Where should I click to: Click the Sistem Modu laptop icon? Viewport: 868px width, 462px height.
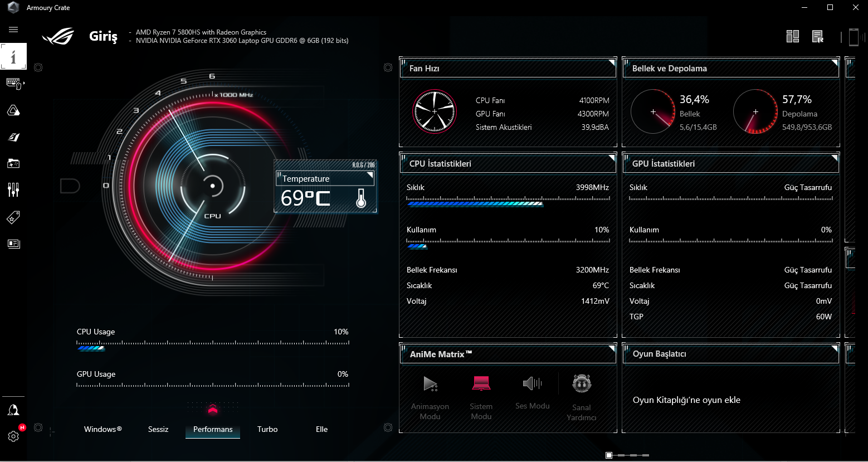coord(481,383)
